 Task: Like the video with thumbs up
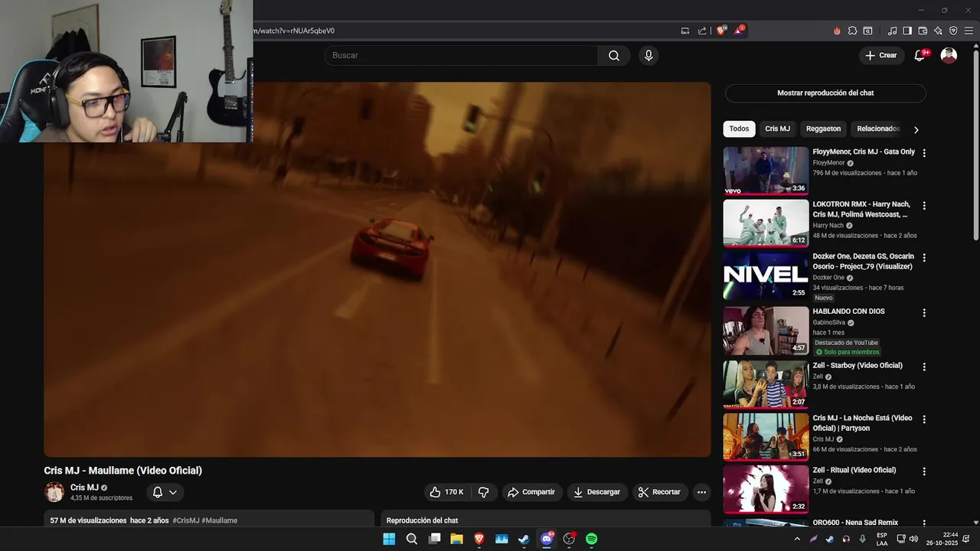[446, 492]
